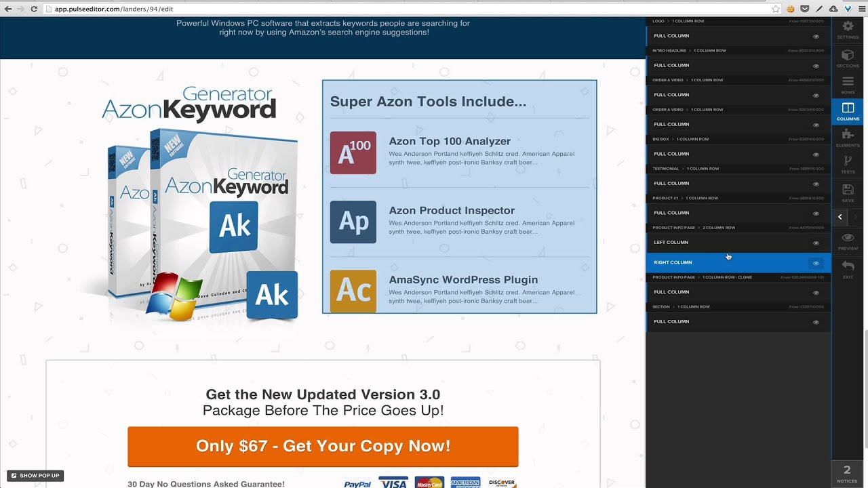Screen dimensions: 868x488
Task: Hide the 1 Column Row - Clone column
Action: click(816, 293)
